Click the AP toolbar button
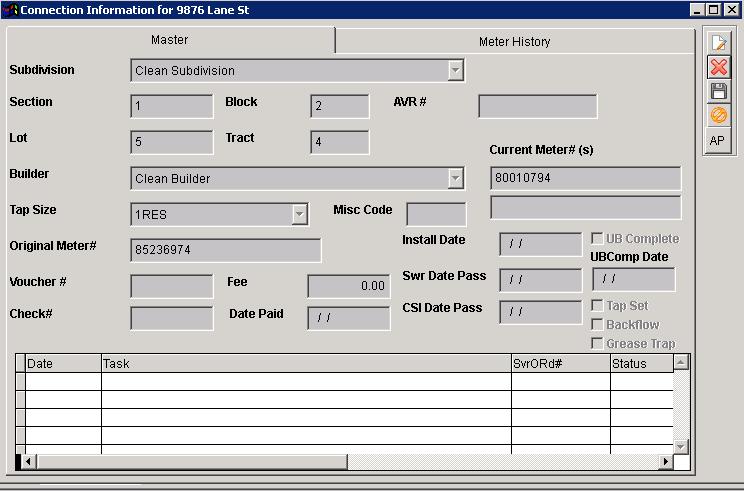The image size is (744, 491). coord(718,140)
